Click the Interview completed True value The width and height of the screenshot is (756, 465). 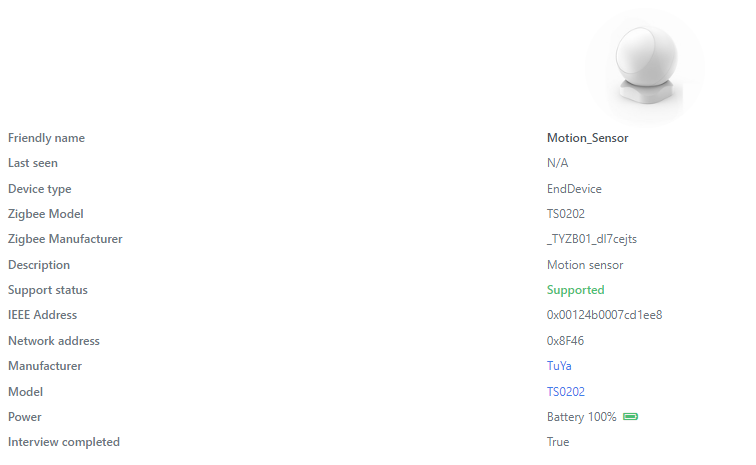pos(558,442)
